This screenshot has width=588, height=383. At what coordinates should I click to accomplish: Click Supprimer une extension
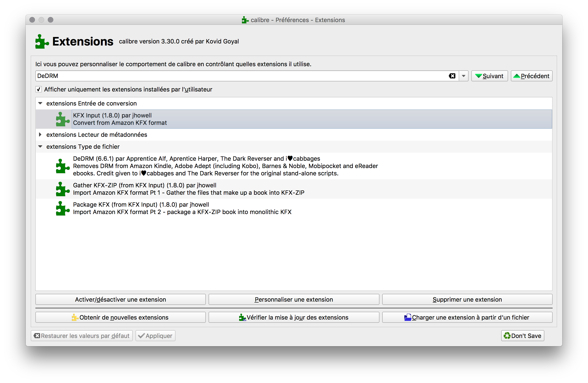click(x=467, y=299)
